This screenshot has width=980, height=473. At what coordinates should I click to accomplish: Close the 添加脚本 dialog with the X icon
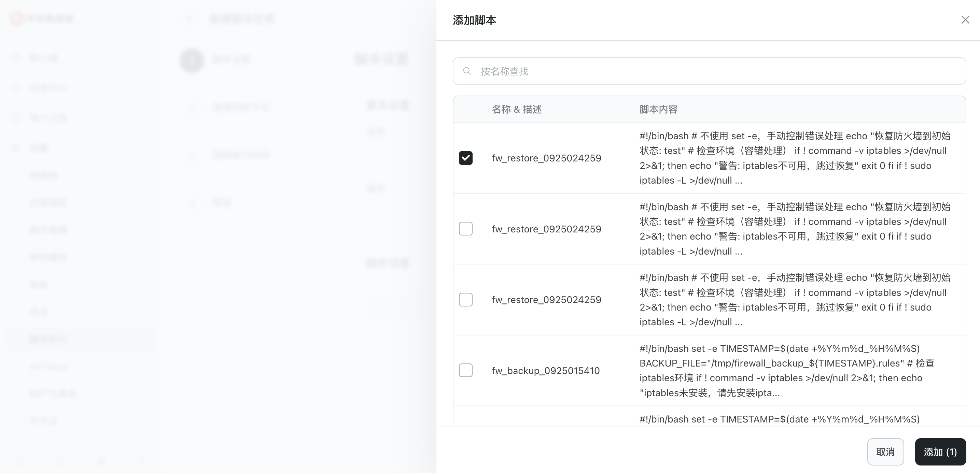click(x=966, y=19)
